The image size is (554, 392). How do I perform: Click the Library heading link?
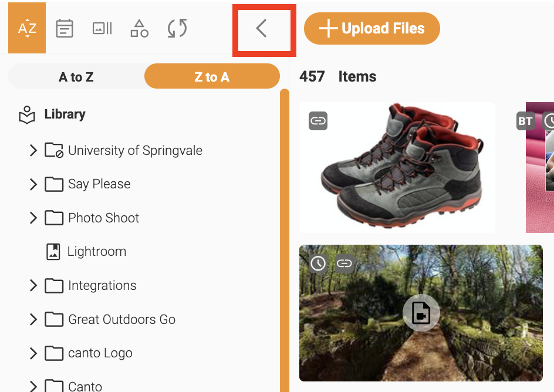65,114
